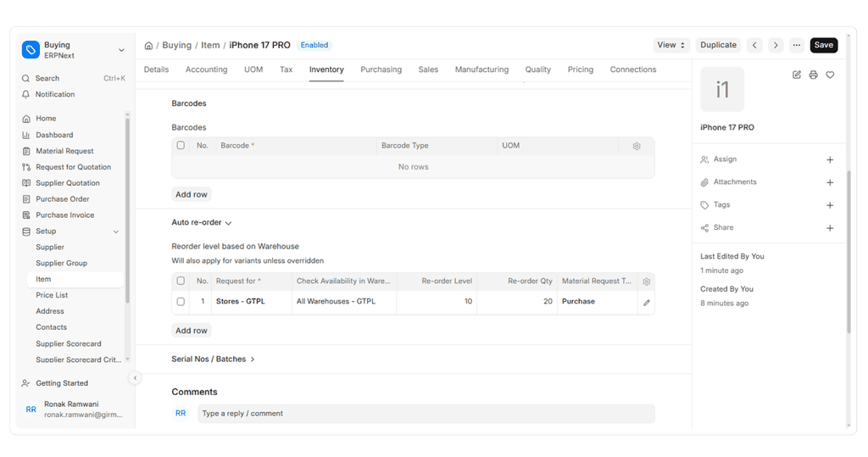The image size is (868, 457).
Task: Click the plus icon next to Assign
Action: [830, 160]
